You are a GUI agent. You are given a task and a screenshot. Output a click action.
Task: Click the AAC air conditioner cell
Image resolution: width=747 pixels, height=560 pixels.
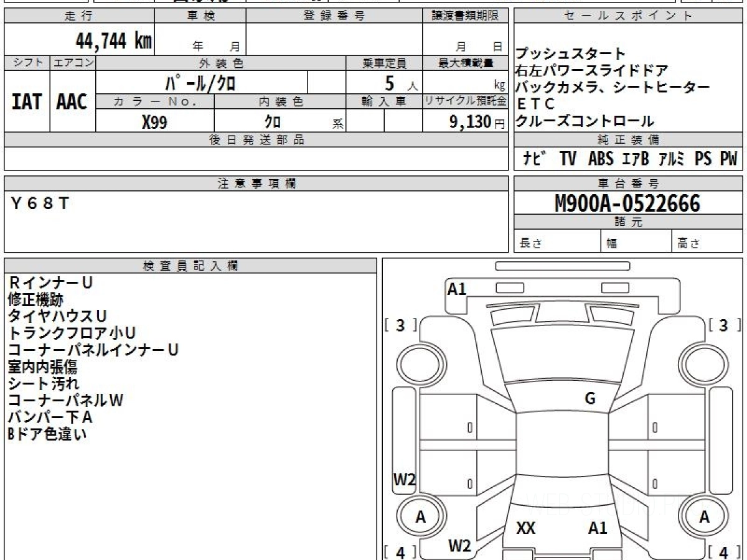[72, 102]
